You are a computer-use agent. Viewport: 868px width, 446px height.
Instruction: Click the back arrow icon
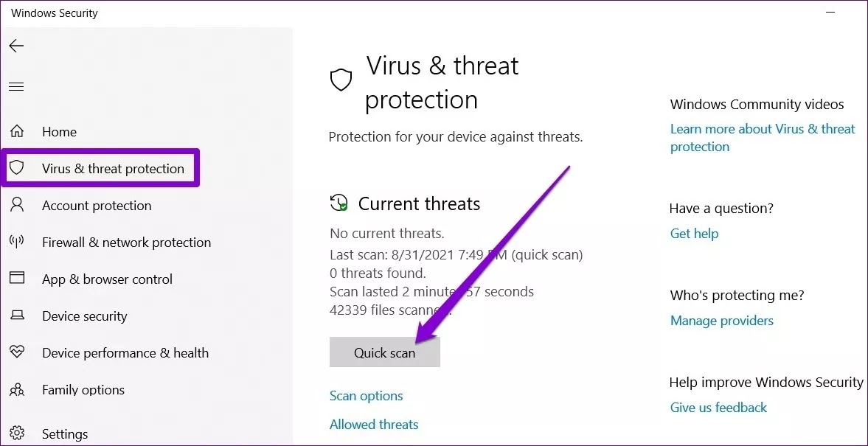(x=17, y=46)
